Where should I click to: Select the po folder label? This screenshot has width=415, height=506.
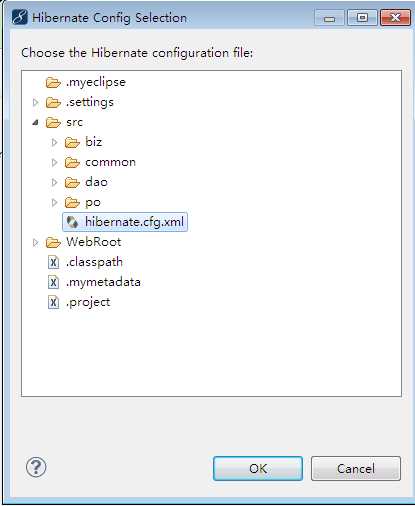(x=93, y=203)
